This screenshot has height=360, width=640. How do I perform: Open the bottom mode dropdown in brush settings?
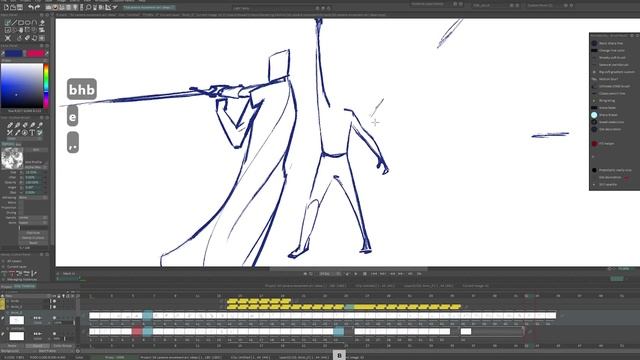click(x=33, y=222)
